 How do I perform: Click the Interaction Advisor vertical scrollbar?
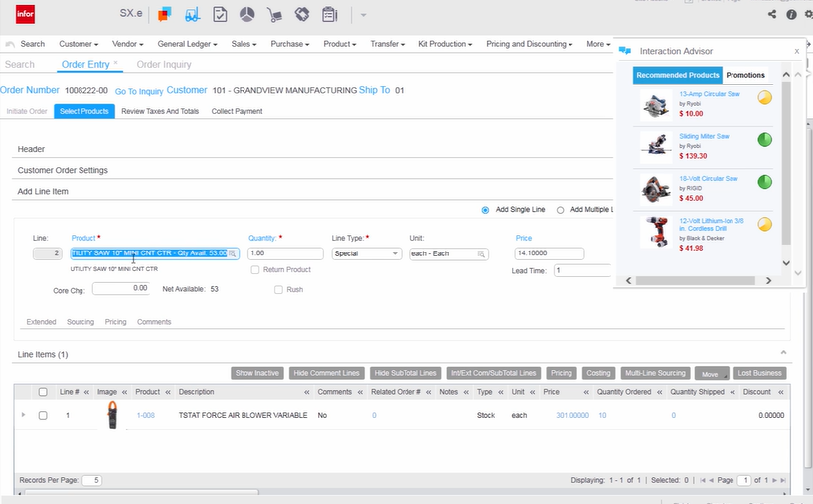click(786, 162)
